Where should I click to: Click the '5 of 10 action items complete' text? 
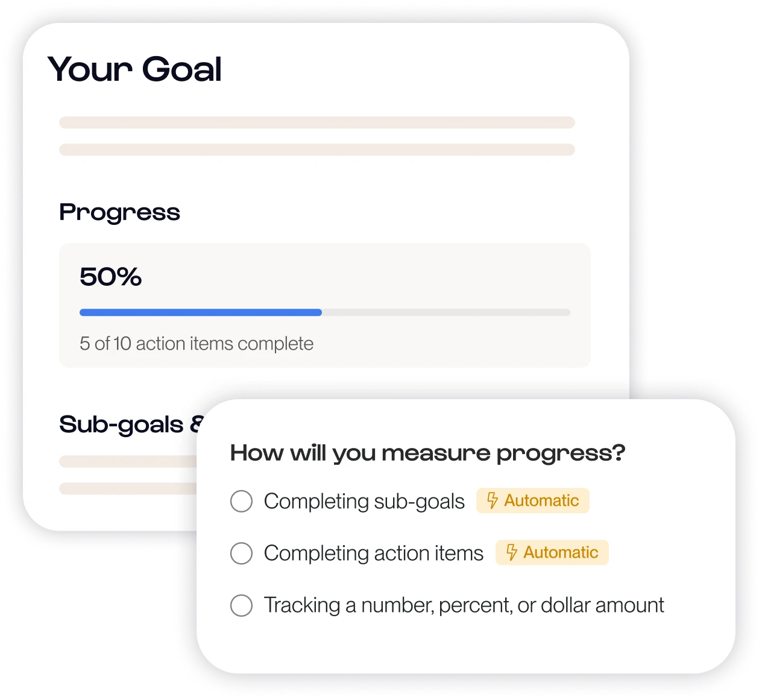point(197,344)
